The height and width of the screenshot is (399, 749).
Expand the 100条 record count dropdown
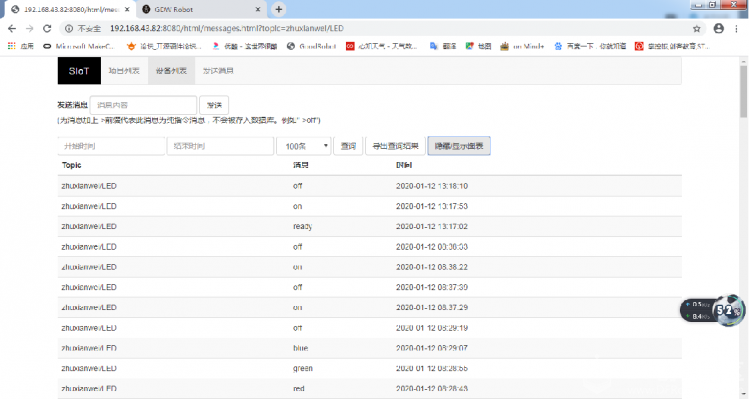[x=304, y=146]
